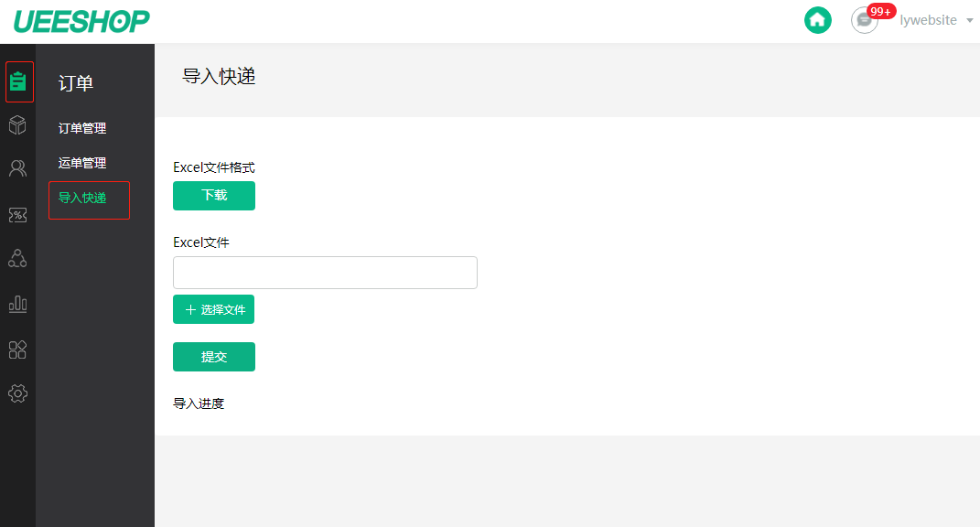The height and width of the screenshot is (527, 980).
Task: Click the 下载 button
Action: 214,196
